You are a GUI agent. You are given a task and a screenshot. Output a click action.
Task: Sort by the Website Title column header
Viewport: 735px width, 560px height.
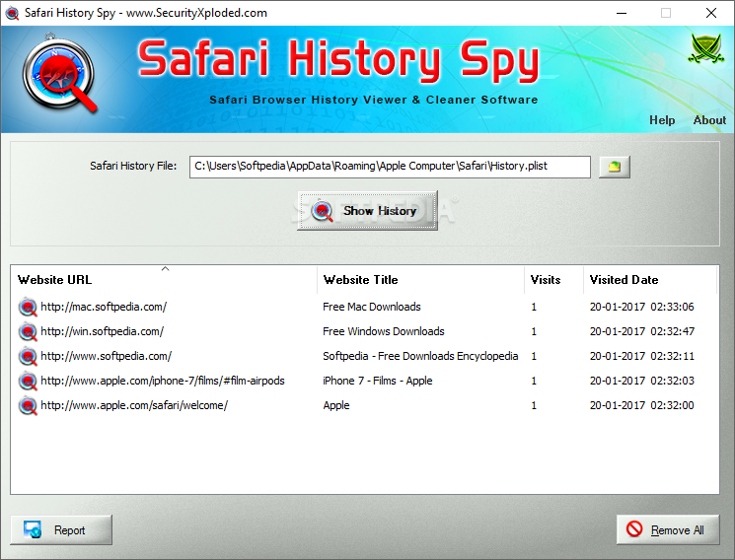click(420, 280)
